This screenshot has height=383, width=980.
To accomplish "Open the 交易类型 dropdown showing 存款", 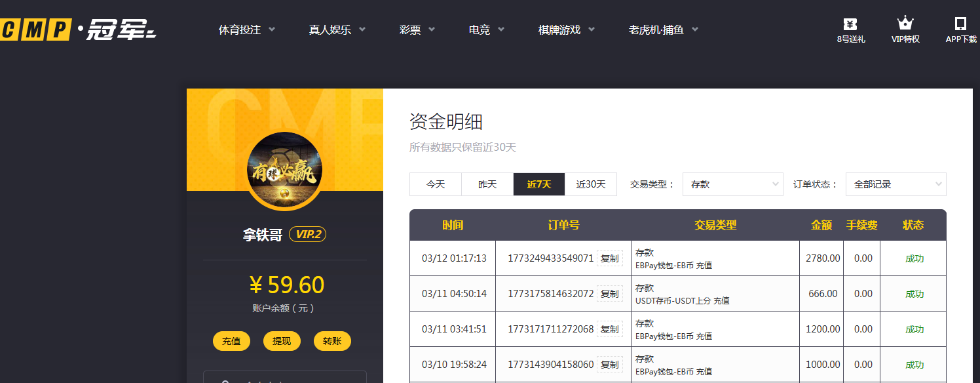I will 732,184.
